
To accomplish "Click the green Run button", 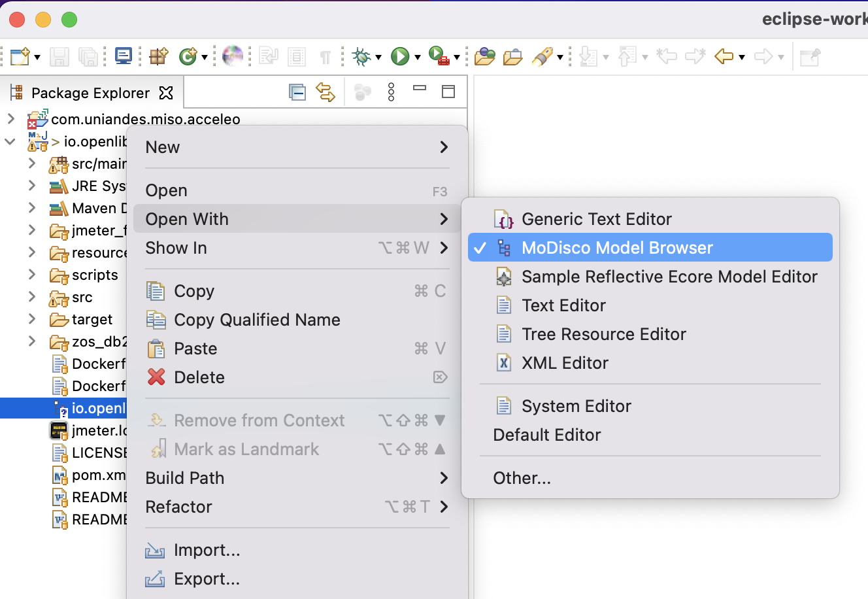I will [400, 56].
